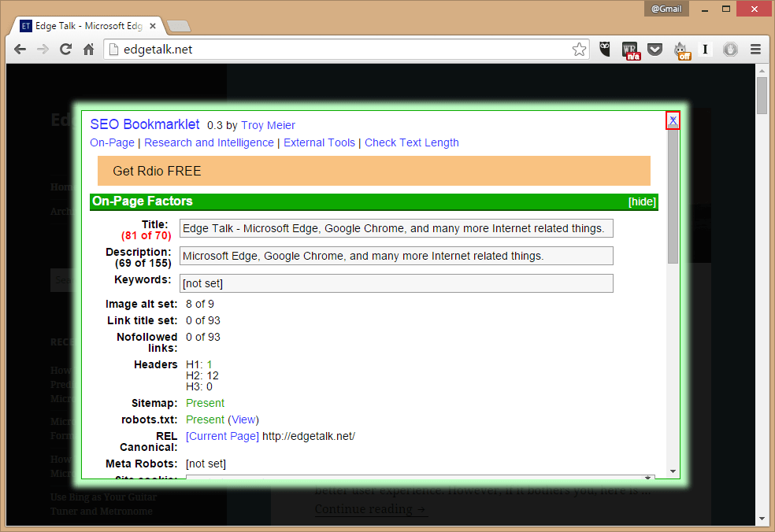Screen dimensions: 775x532
Task: Click the On-Page Factors heading text
Action: coord(143,201)
